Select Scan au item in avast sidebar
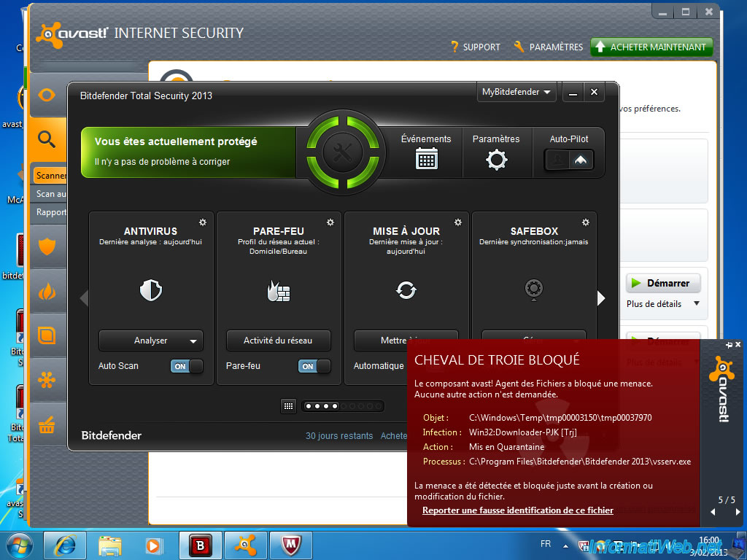The width and height of the screenshot is (747, 560). click(x=51, y=194)
